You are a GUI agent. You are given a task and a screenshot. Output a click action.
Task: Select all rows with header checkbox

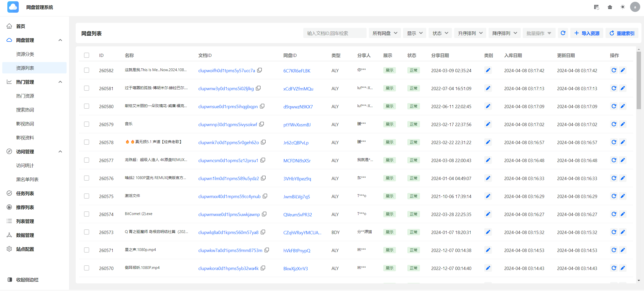coord(87,55)
